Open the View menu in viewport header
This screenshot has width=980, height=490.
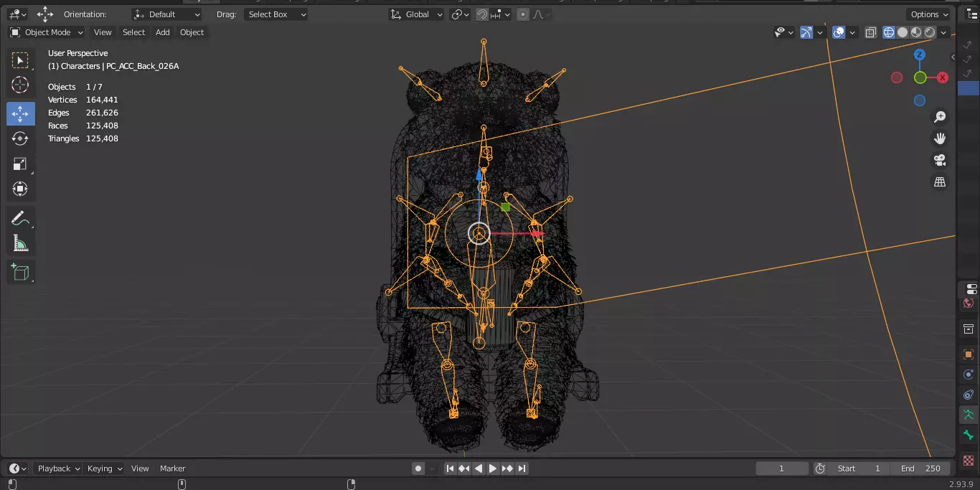point(103,32)
